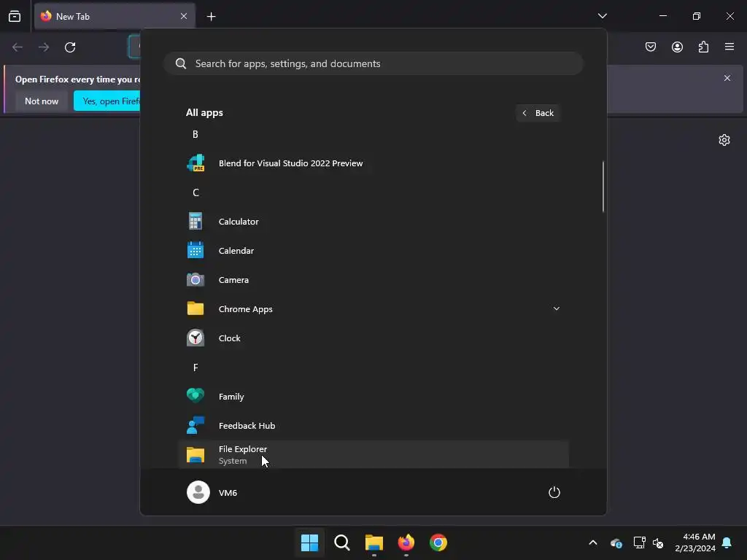This screenshot has width=747, height=560.
Task: Launch the Camera app
Action: click(373, 280)
